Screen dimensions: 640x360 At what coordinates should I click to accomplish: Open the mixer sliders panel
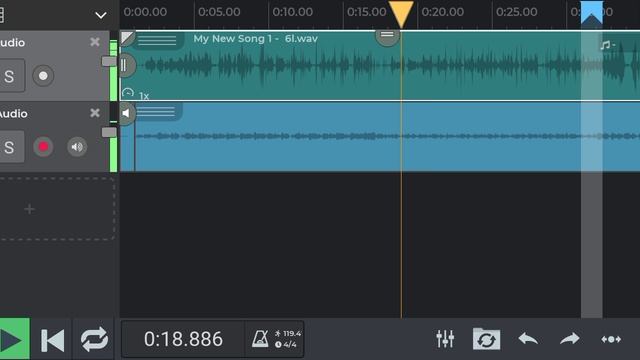(445, 339)
